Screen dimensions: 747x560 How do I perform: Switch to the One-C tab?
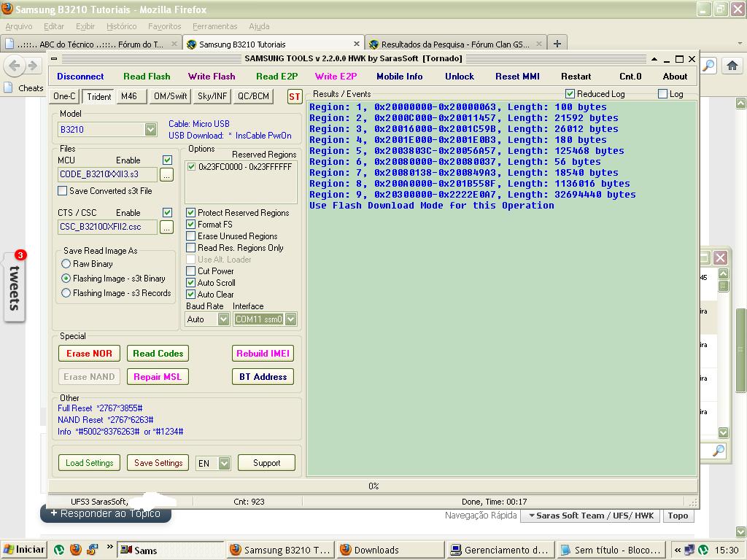(64, 96)
